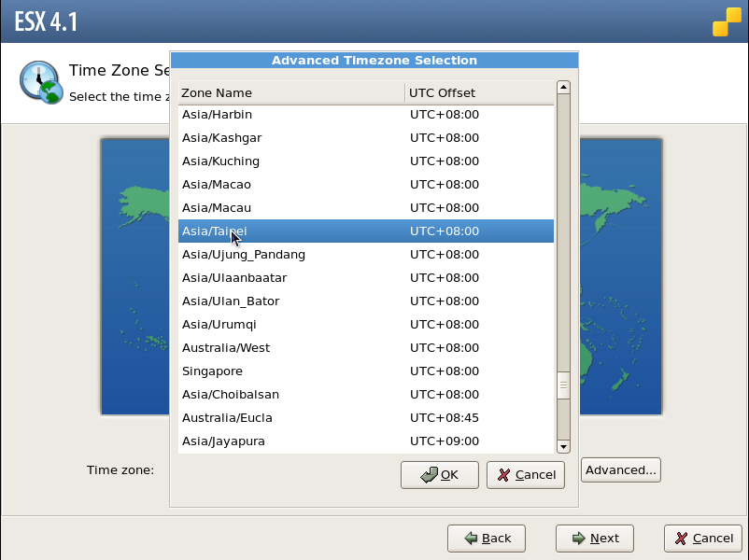Click the OK button in timezone dialog
The width and height of the screenshot is (749, 560).
[440, 474]
